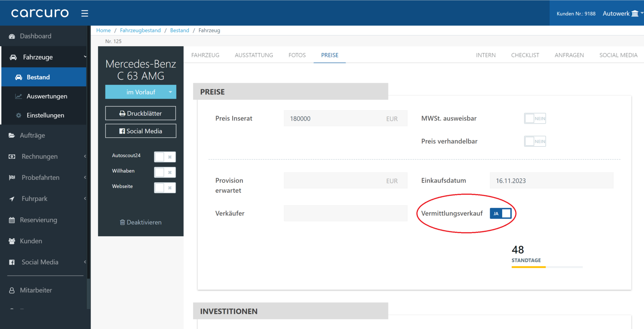Click the Preis Inserat input field
This screenshot has height=329, width=644.
coord(345,118)
